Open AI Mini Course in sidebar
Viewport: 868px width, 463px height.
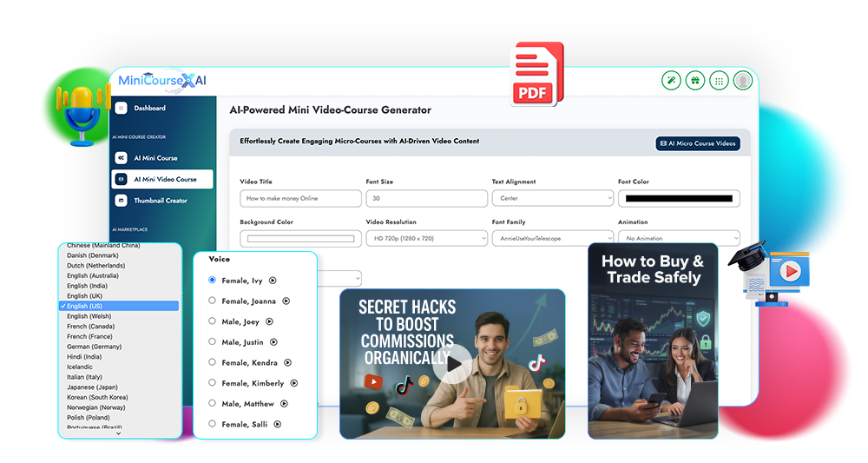(x=155, y=158)
